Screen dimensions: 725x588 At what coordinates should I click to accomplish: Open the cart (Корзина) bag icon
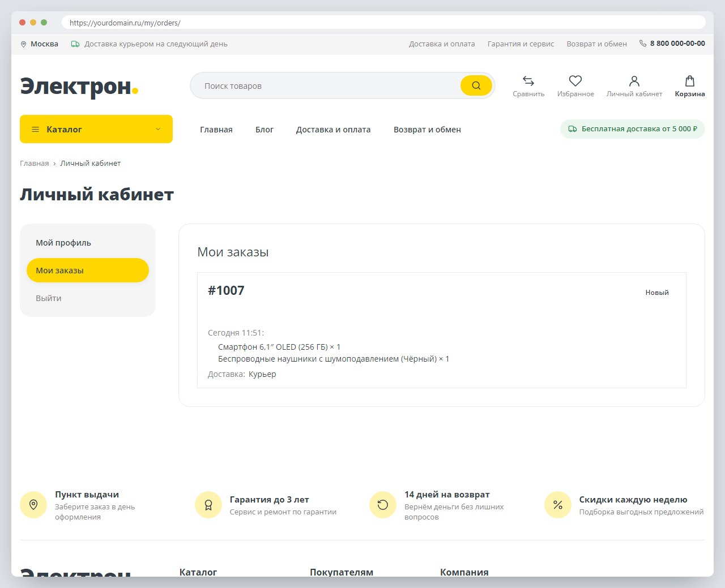(x=690, y=81)
